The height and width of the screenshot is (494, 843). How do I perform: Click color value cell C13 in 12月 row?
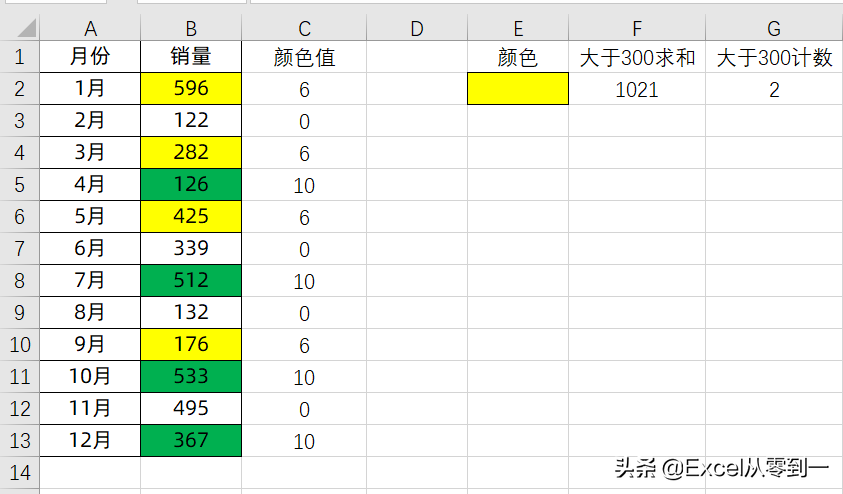[x=304, y=441]
